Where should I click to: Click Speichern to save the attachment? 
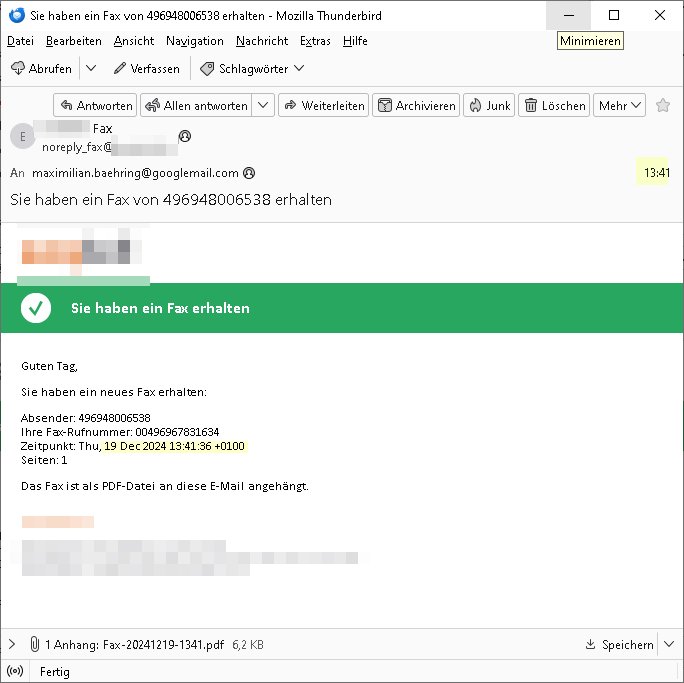619,645
